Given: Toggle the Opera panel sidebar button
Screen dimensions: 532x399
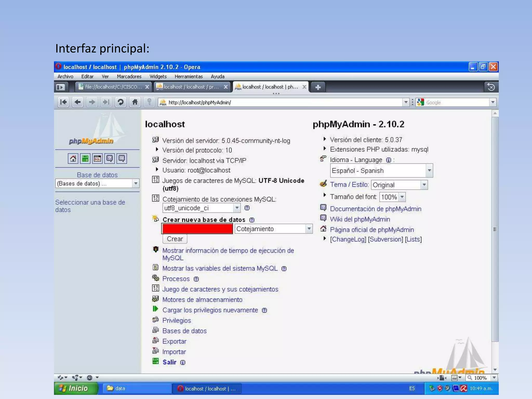Looking at the screenshot, I should 61,87.
